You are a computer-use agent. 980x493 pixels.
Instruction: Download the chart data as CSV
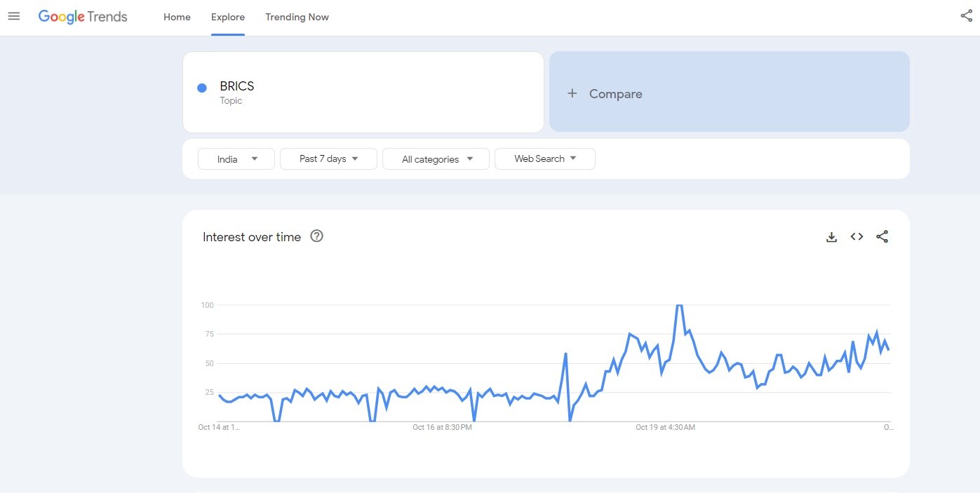click(x=831, y=237)
